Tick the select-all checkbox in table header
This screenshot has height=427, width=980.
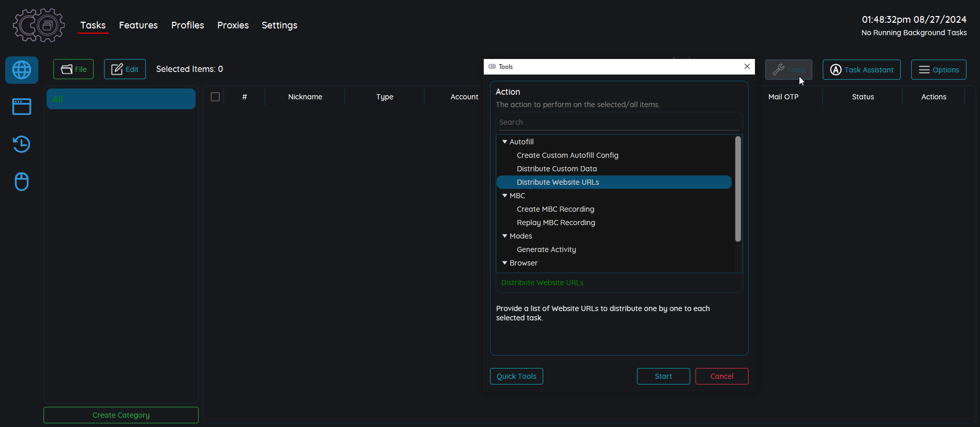pyautogui.click(x=215, y=97)
